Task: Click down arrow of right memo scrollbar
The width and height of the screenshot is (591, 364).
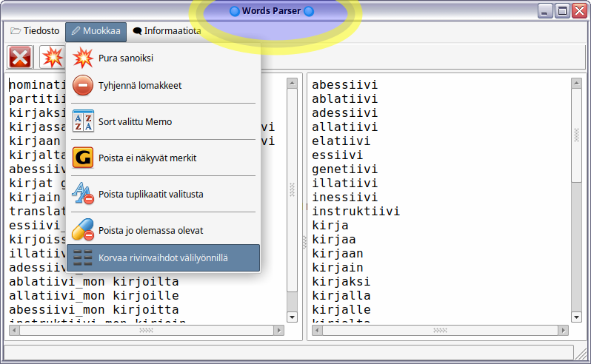Action: coord(576,317)
